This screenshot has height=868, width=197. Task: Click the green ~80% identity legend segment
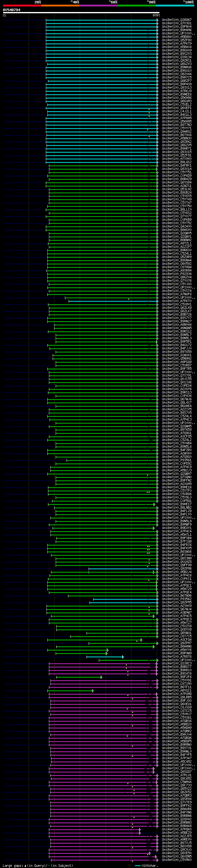point(137,6)
